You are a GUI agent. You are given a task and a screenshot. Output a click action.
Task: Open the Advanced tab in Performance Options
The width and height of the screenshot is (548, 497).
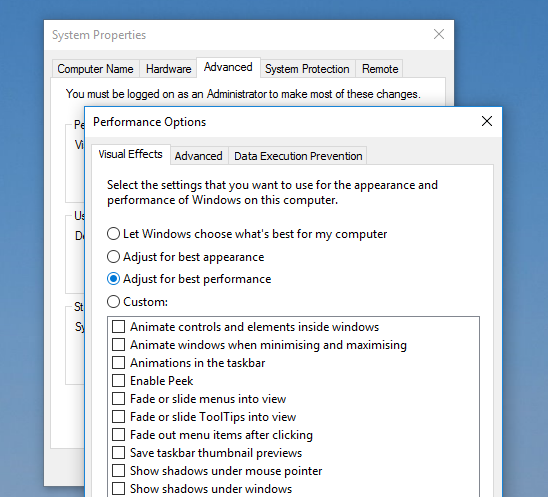tap(198, 156)
